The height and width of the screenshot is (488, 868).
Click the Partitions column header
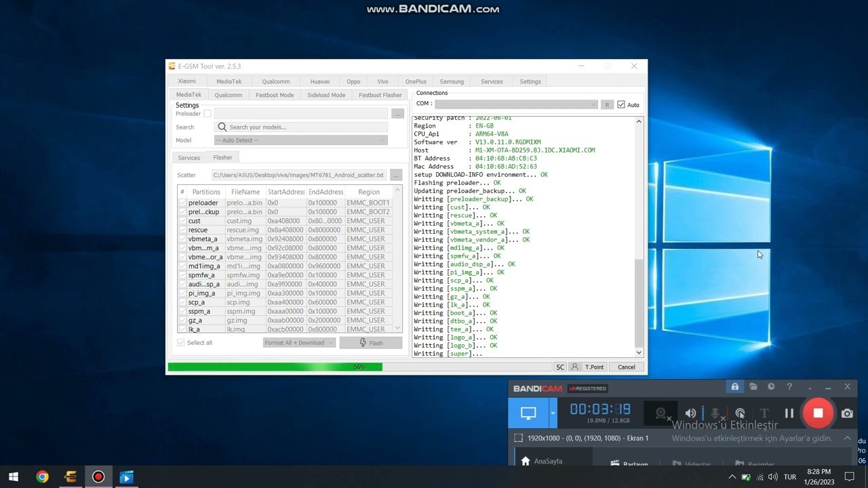(x=206, y=192)
